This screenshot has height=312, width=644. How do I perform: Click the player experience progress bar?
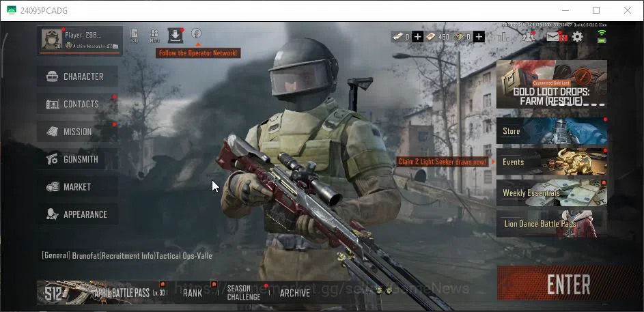[80, 53]
